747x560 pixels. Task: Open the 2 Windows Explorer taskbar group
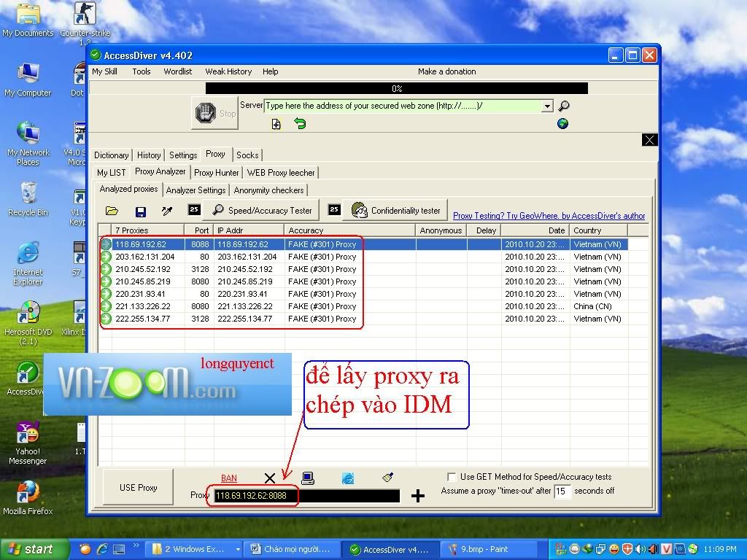point(196,550)
